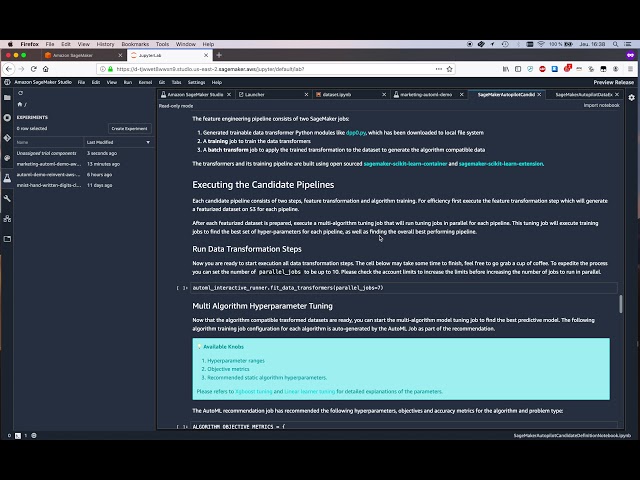Open the SageMaker Studio Settings menu

(x=196, y=82)
